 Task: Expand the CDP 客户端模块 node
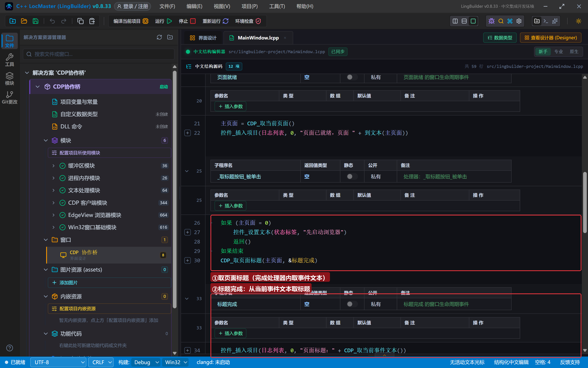(x=54, y=203)
